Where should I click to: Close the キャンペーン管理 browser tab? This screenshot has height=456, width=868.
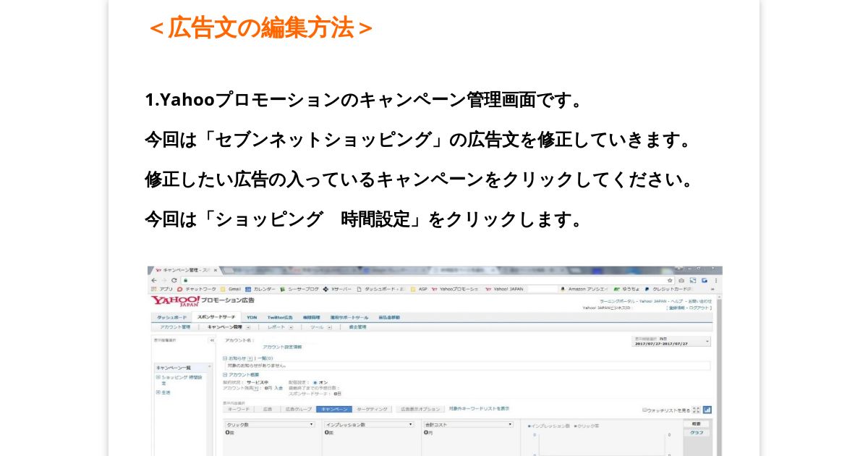pos(215,270)
